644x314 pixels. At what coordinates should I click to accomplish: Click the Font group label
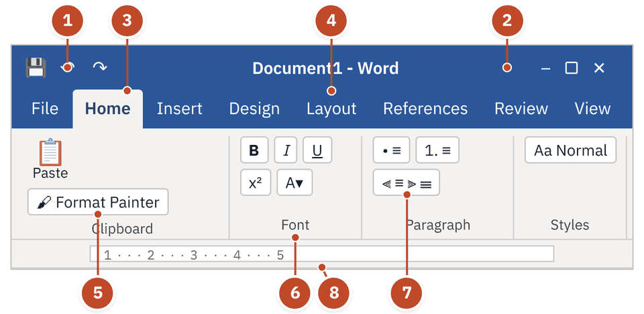pos(295,225)
